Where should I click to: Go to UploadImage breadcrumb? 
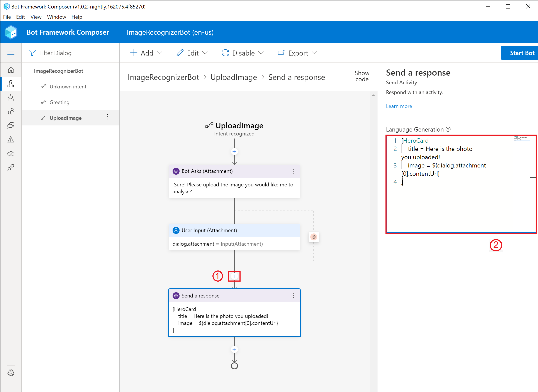[234, 77]
